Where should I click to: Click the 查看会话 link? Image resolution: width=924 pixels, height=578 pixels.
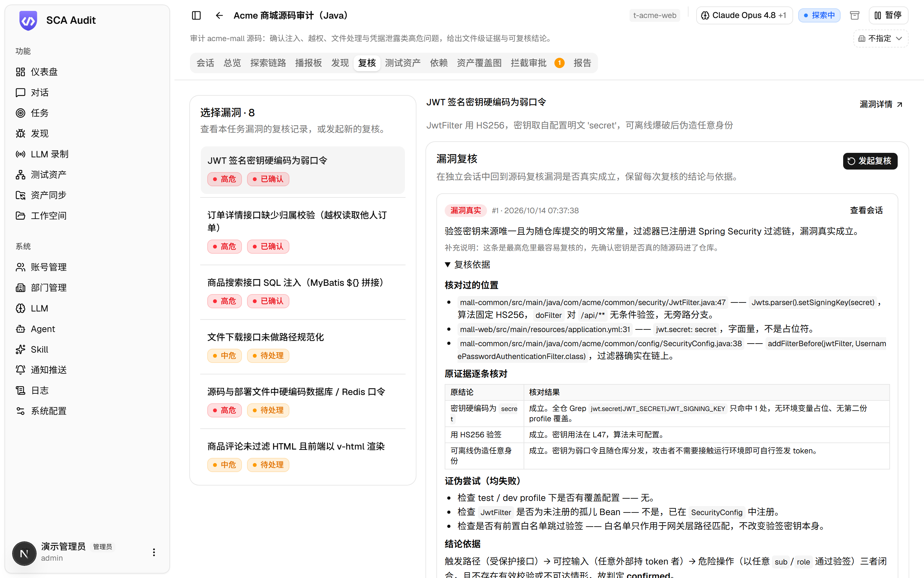(866, 210)
